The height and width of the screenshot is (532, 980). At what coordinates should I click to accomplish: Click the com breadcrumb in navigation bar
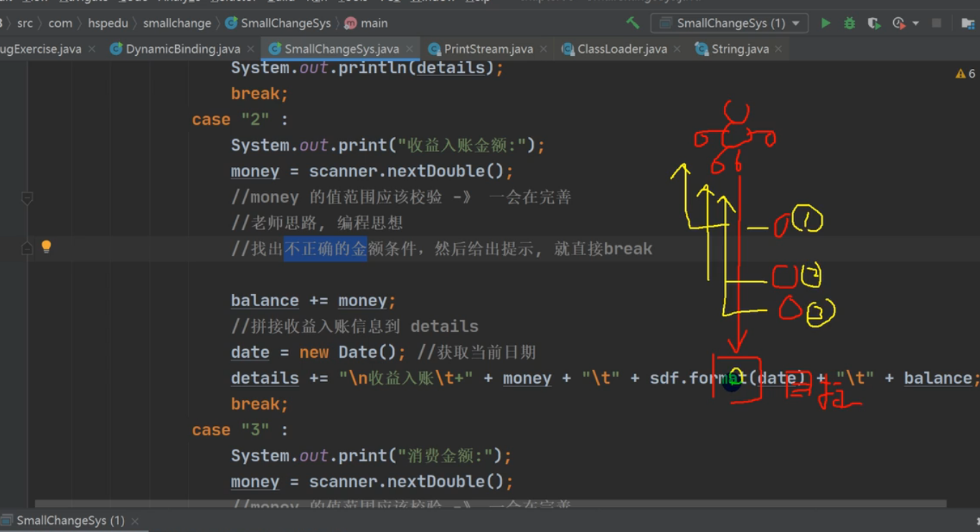coord(60,23)
